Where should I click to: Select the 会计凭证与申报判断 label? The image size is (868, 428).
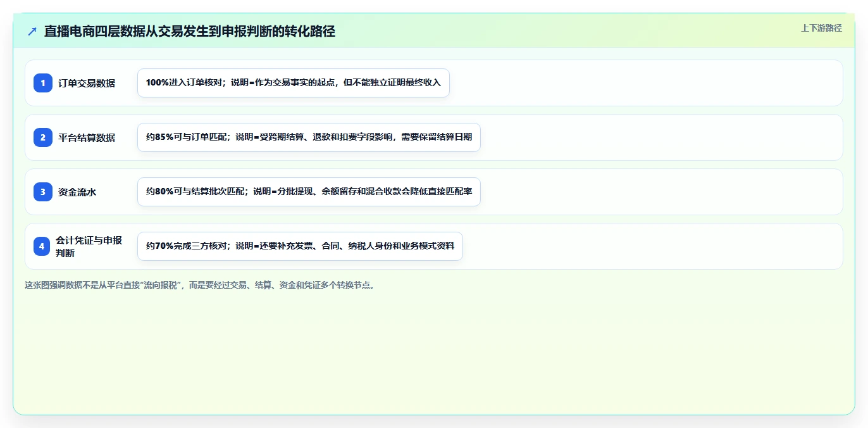89,246
